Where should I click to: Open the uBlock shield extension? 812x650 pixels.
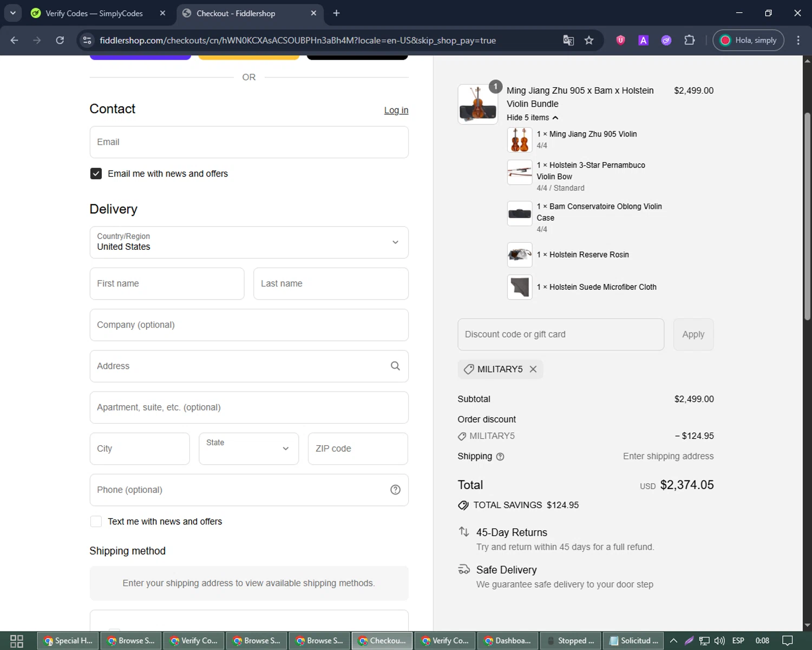[x=621, y=40]
